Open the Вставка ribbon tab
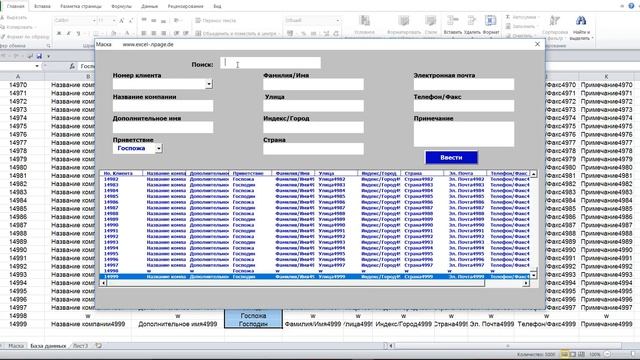The height and width of the screenshot is (360, 640). pos(42,6)
